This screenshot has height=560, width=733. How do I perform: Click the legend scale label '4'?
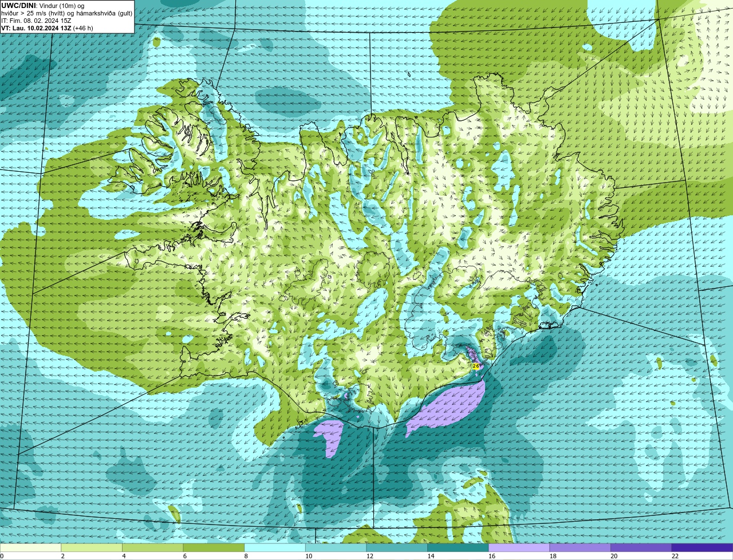(124, 556)
